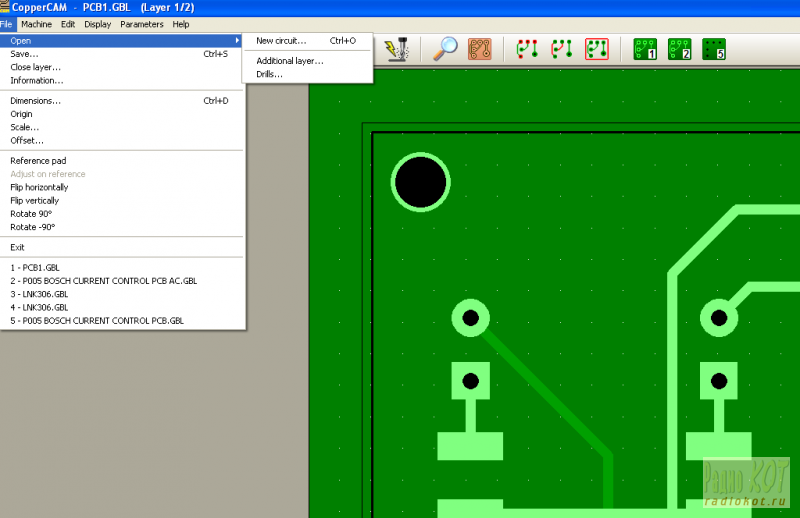Click the magnifying glass zoom icon
Screen dimensions: 800x518
click(445, 49)
